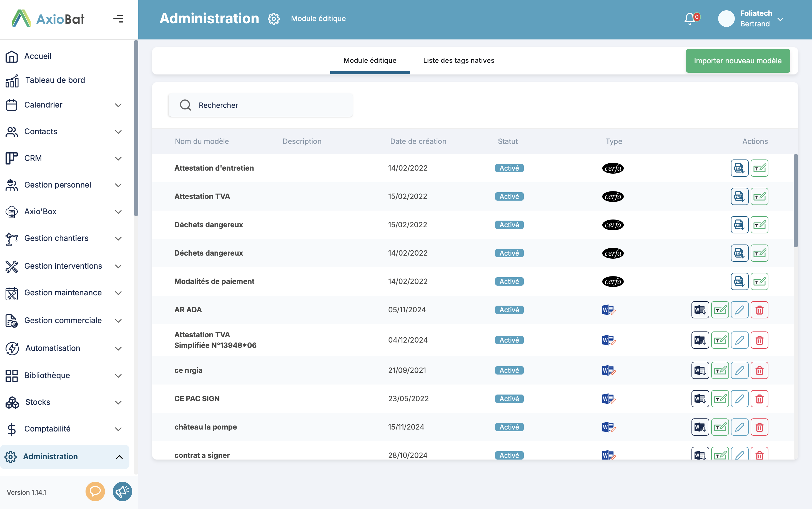The height and width of the screenshot is (509, 812).
Task: Switch to Liste des tags natives tab
Action: [458, 61]
